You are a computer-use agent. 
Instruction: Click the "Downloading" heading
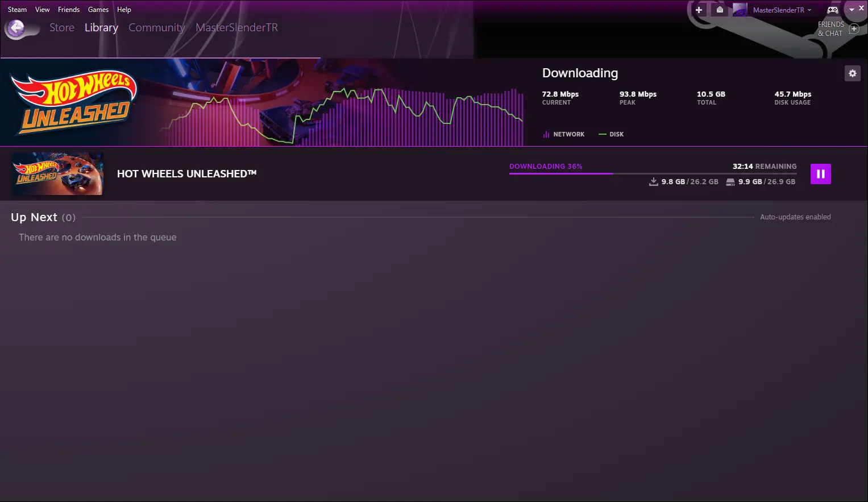pos(580,73)
